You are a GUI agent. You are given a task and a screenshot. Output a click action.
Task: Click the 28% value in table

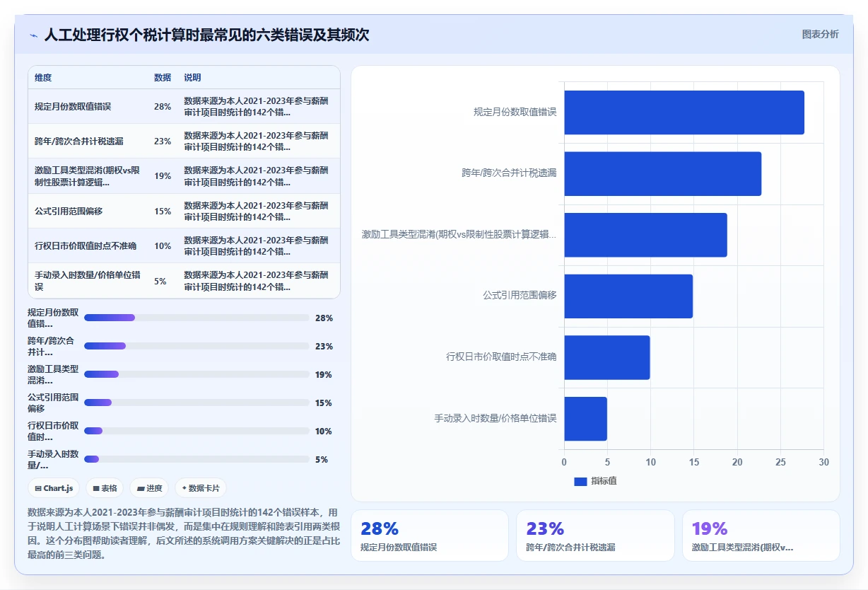click(x=163, y=106)
